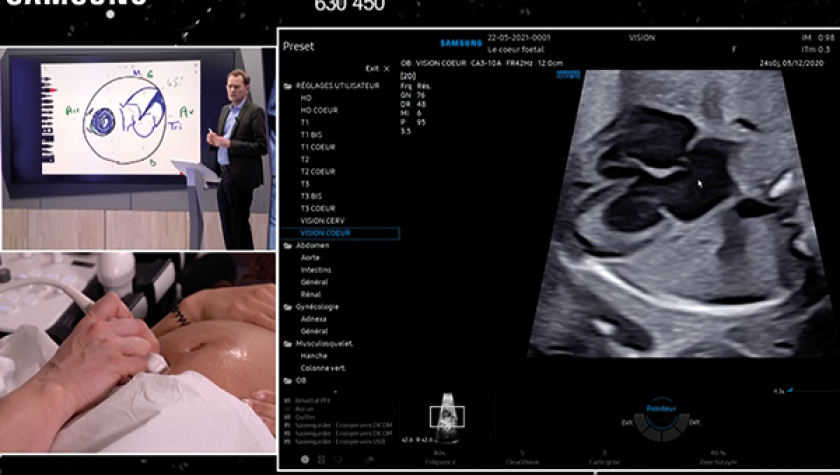Click the DR 48 dynamic range value
Viewport: 840px width, 475px height.
413,104
